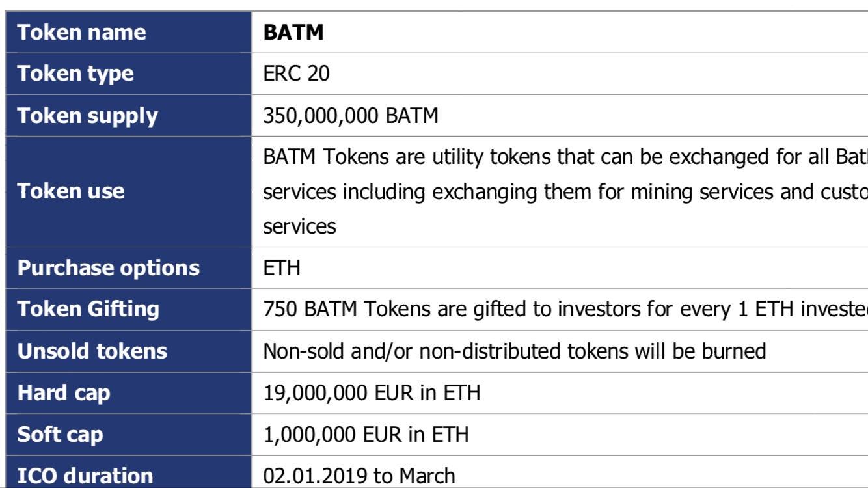
Task: Click the Token Gifting label
Action: (x=88, y=309)
